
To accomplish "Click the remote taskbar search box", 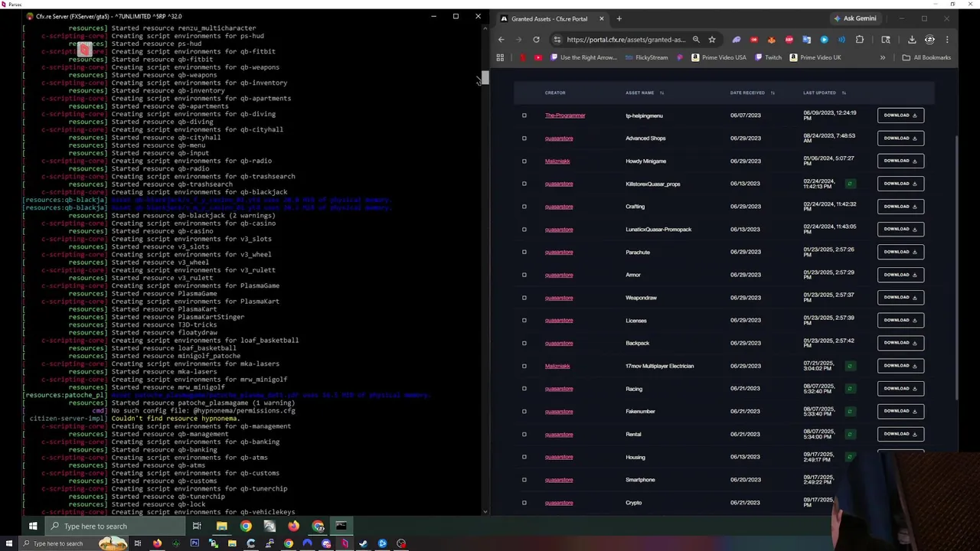I will (115, 526).
